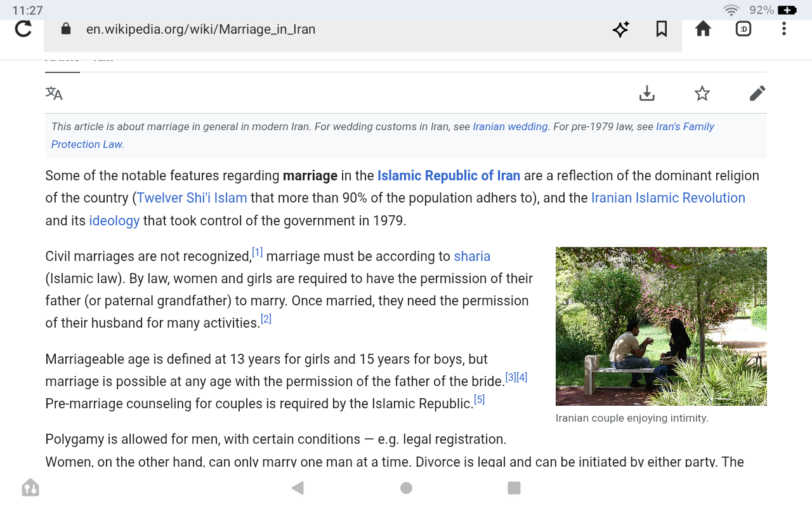
Task: Click the sharia hyperlink
Action: pos(472,257)
